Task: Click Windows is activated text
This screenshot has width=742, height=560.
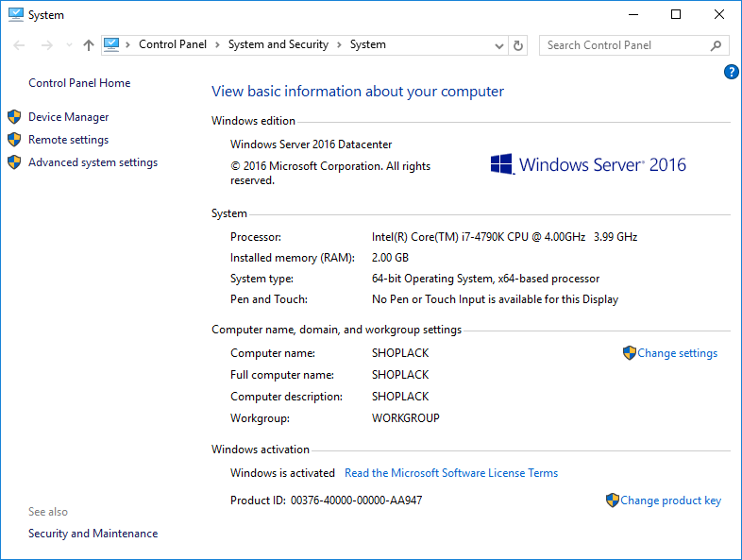Action: 282,473
